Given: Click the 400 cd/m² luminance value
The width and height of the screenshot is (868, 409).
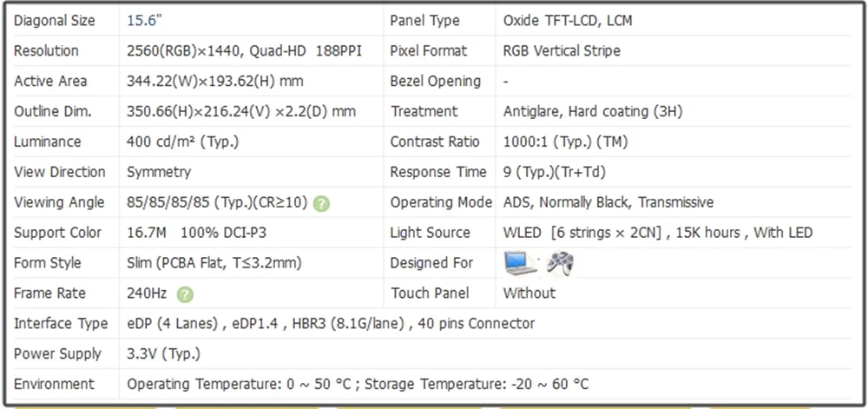Looking at the screenshot, I should click(x=182, y=142).
